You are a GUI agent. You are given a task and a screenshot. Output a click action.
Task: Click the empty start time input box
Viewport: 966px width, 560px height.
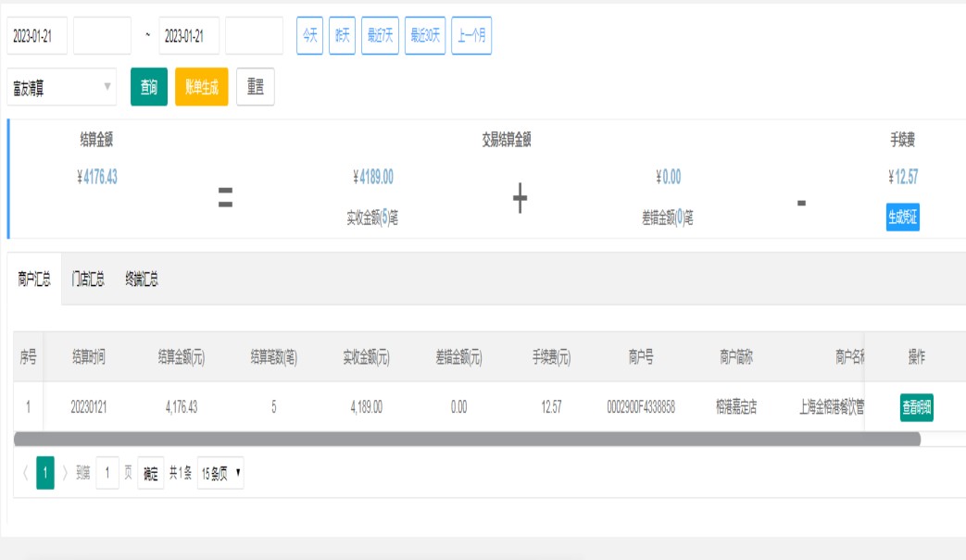(102, 36)
